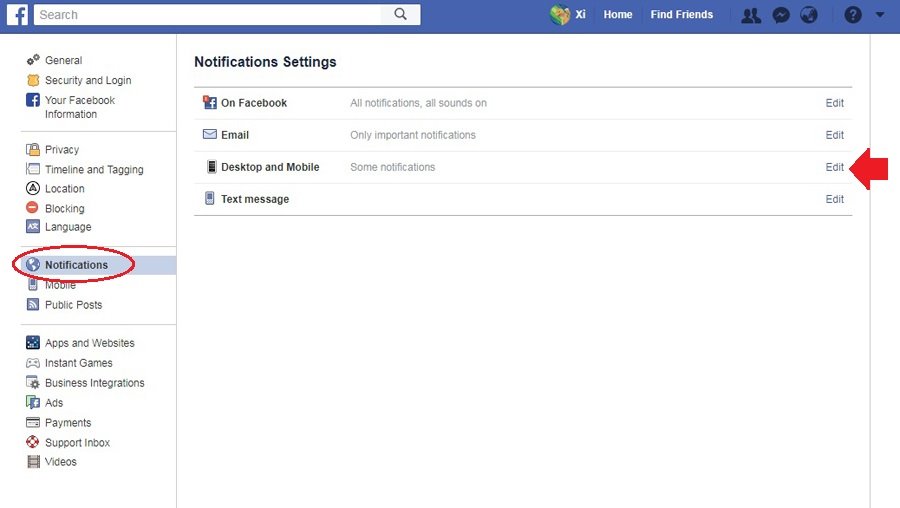Image resolution: width=900 pixels, height=508 pixels.
Task: Go to Home in top bar
Action: (x=618, y=15)
